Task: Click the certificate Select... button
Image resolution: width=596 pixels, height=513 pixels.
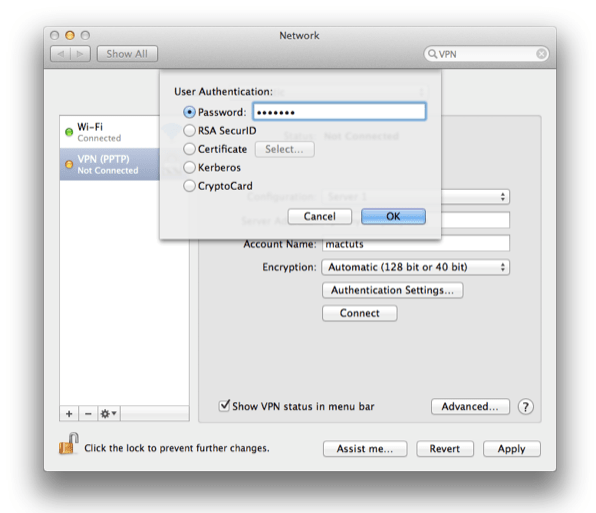Action: pos(284,149)
